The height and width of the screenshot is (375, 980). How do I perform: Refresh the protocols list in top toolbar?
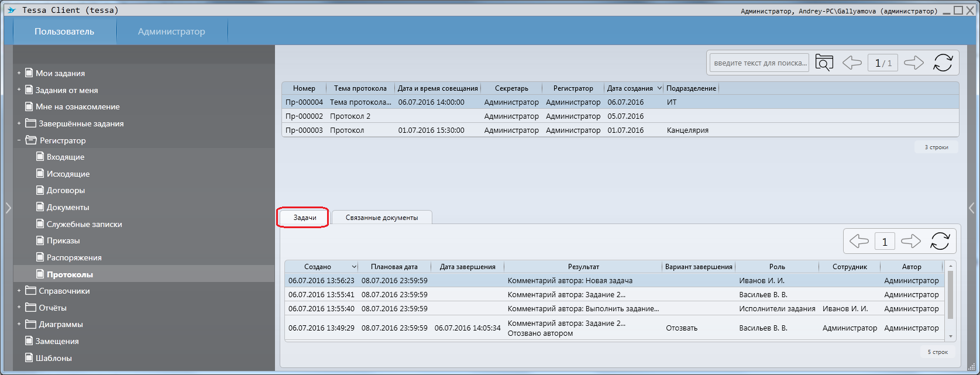click(x=943, y=63)
